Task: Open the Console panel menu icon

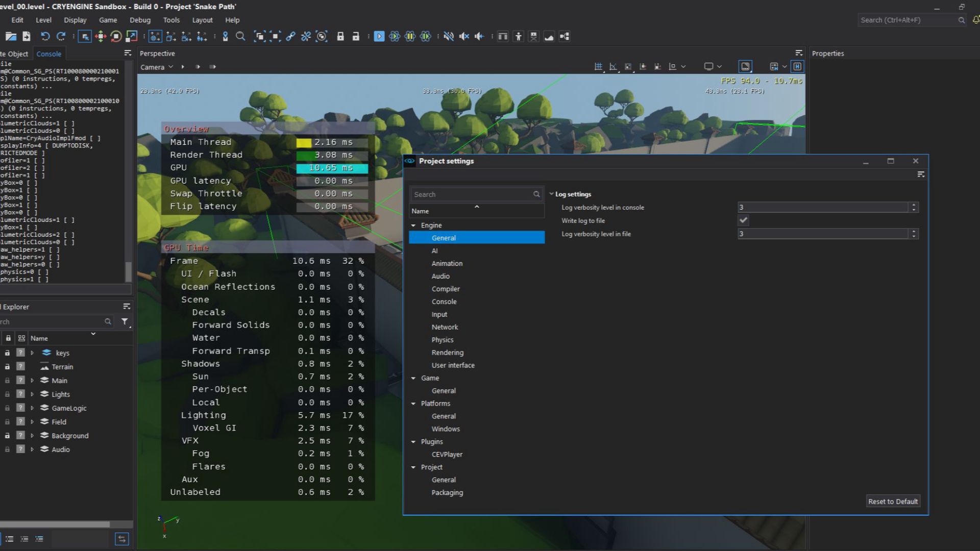Action: coord(128,53)
